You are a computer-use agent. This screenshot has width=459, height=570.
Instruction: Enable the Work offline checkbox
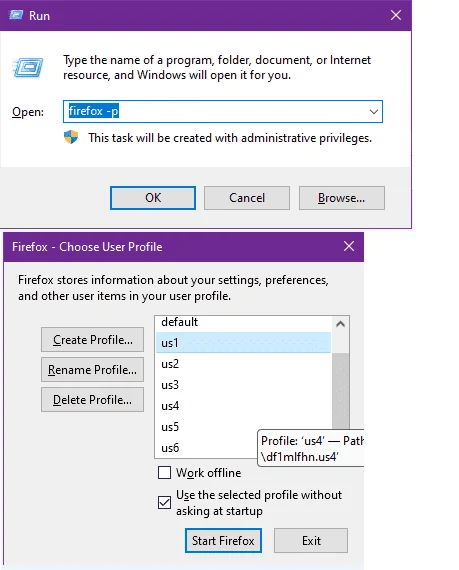(164, 473)
